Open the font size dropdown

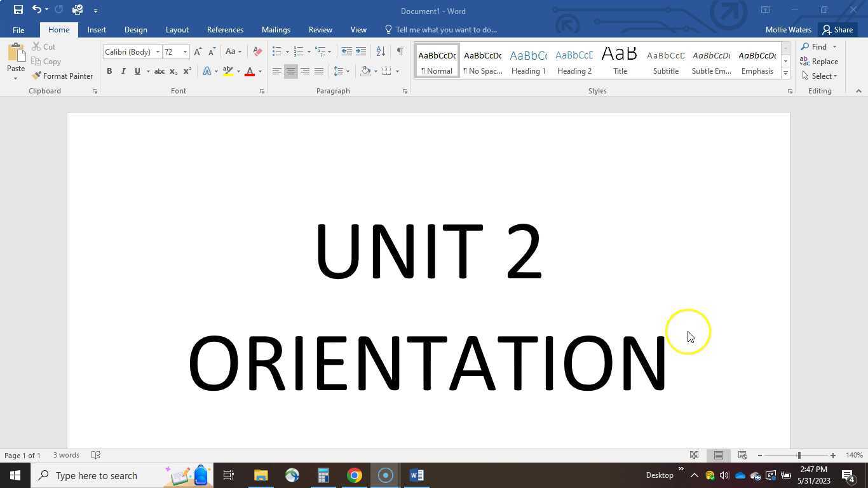[x=184, y=51]
